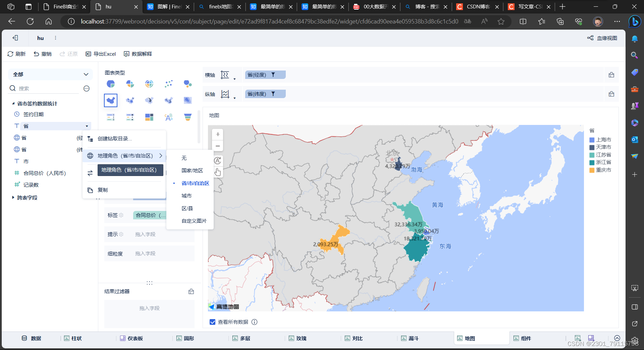Select the funnel chart type icon
This screenshot has width=644, height=350.
[187, 117]
